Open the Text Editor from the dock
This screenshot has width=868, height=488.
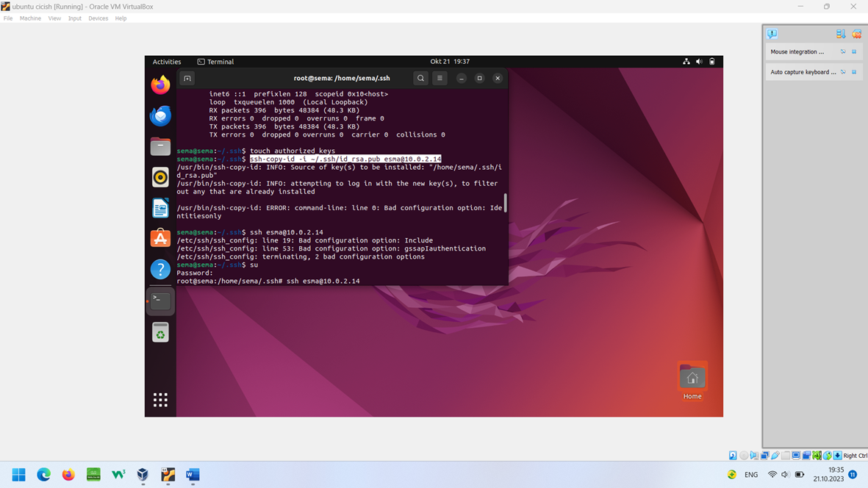[160, 208]
